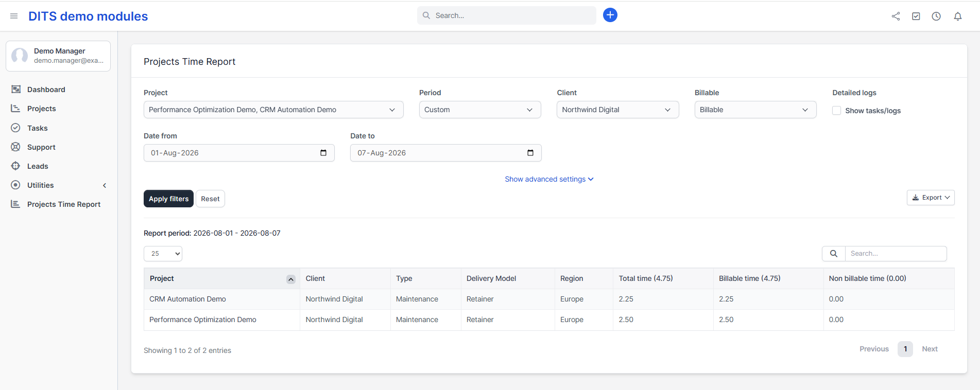Screen dimensions: 980x390
Task: Open the Project filter dropdown
Action: click(x=273, y=110)
